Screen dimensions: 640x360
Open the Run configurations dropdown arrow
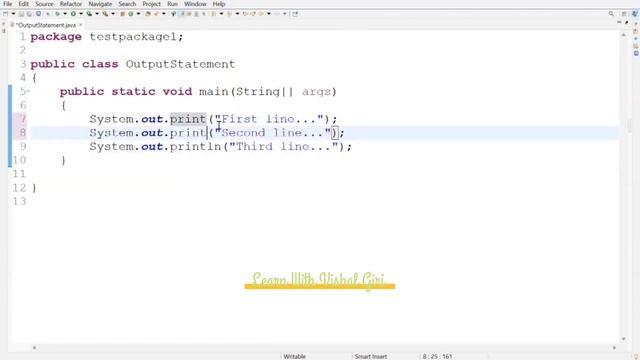pos(81,14)
